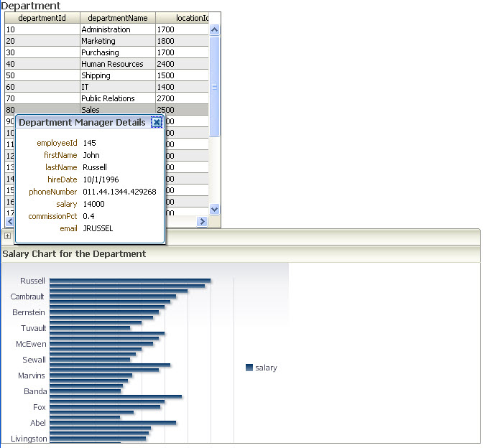Click the table's vertical scroll down arrow
The image size is (485, 448).
215,209
